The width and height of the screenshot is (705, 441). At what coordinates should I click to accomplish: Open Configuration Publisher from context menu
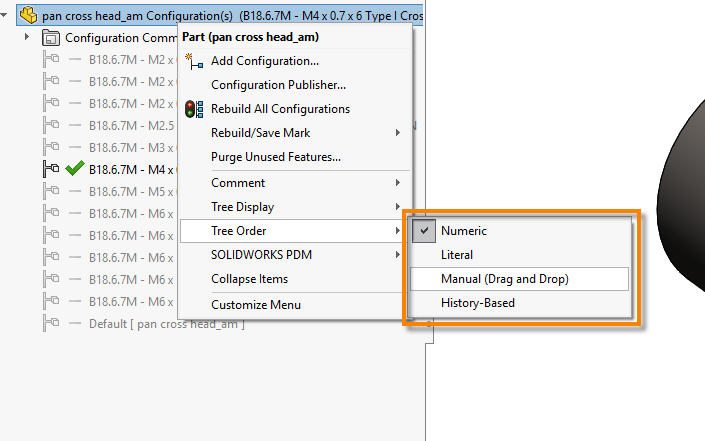tap(278, 85)
